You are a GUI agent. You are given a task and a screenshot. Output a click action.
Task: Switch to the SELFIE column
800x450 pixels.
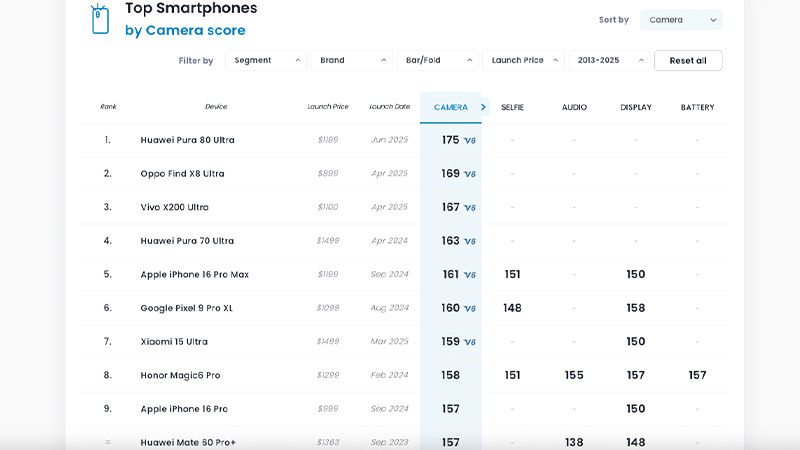click(512, 107)
